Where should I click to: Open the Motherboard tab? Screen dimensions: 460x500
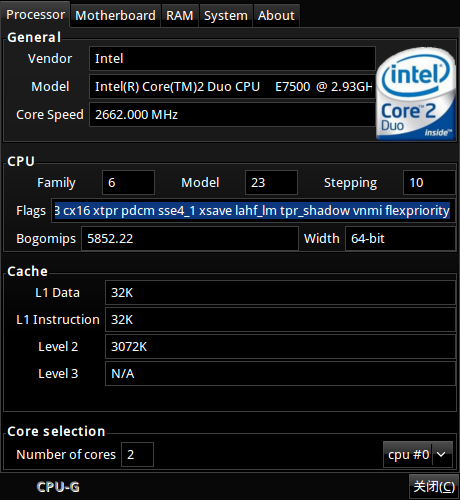(115, 16)
